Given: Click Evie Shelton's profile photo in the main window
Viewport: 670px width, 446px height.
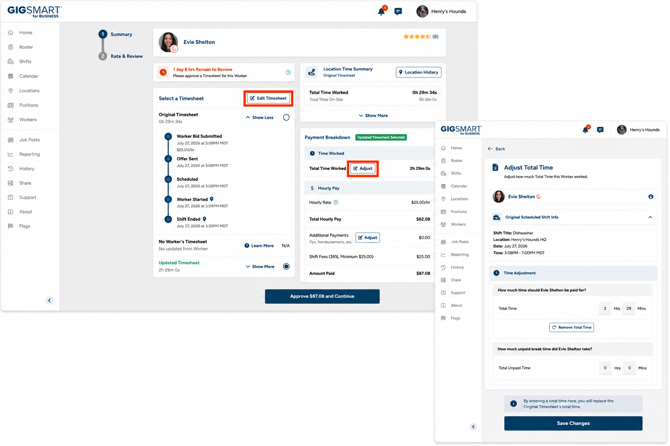Looking at the screenshot, I should pyautogui.click(x=168, y=42).
